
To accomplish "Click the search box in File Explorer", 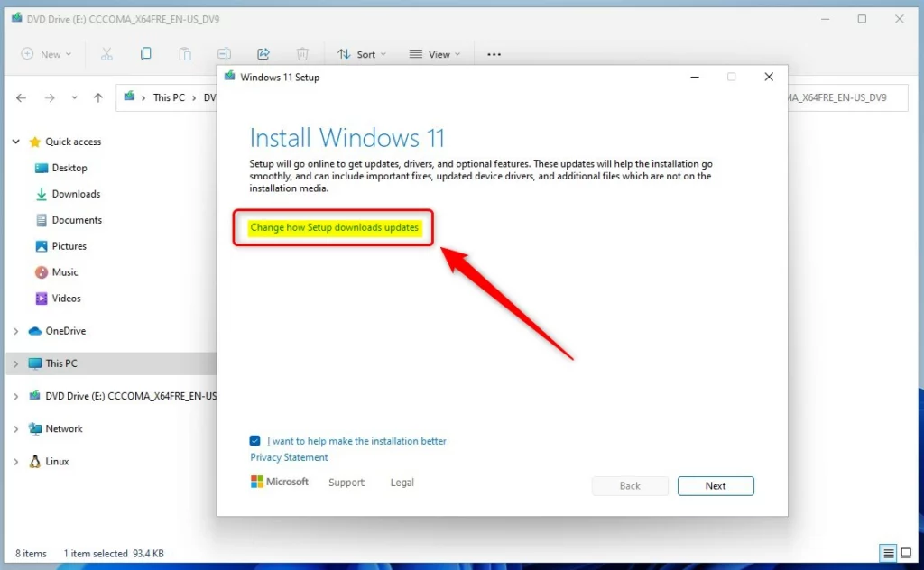I will [x=847, y=97].
